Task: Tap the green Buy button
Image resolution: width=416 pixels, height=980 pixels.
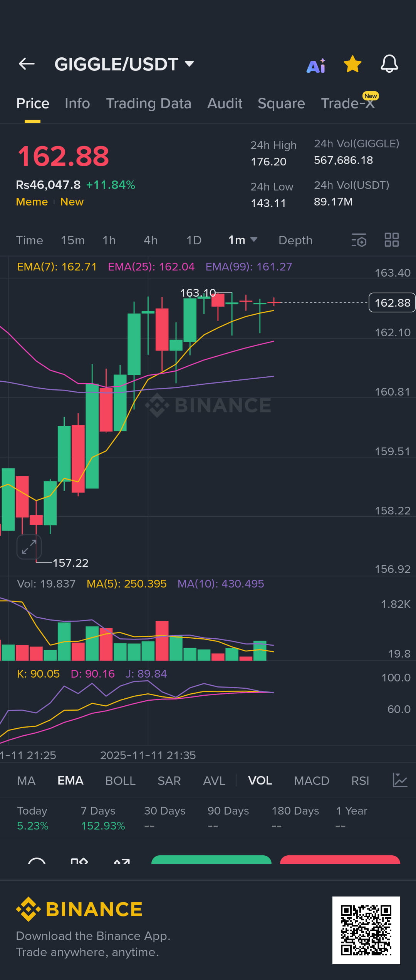Action: 211,860
